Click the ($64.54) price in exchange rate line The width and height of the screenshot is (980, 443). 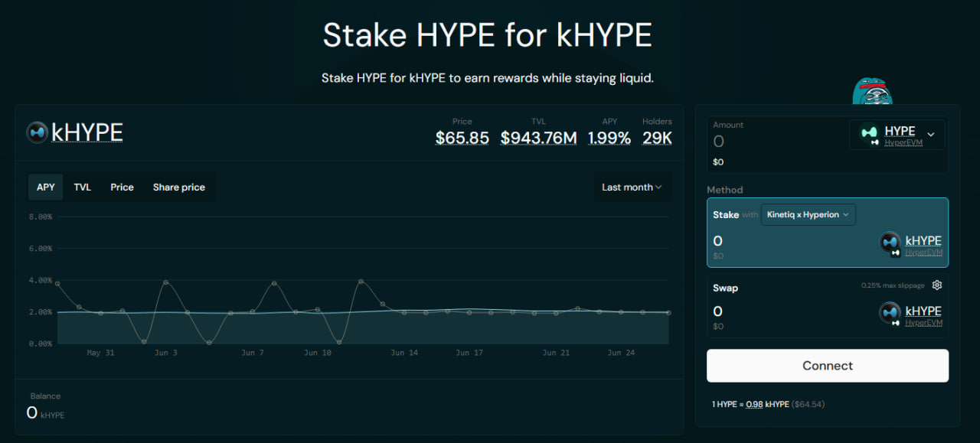point(808,404)
